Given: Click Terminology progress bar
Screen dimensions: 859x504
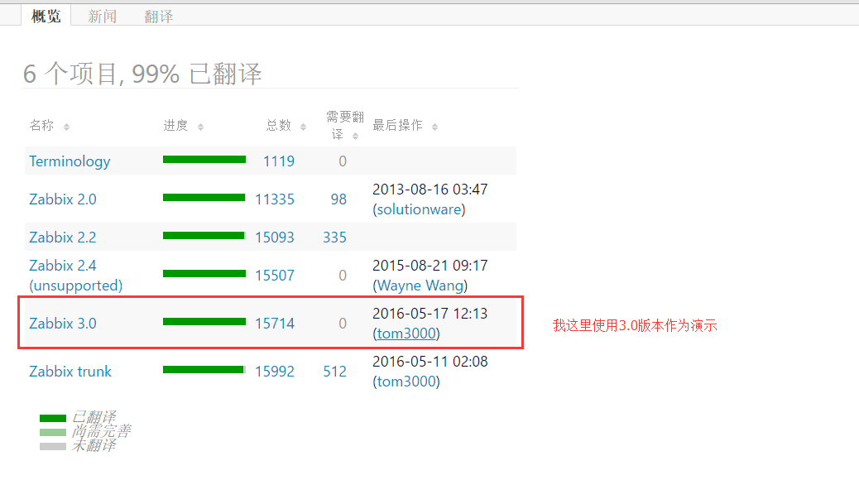Looking at the screenshot, I should click(204, 160).
